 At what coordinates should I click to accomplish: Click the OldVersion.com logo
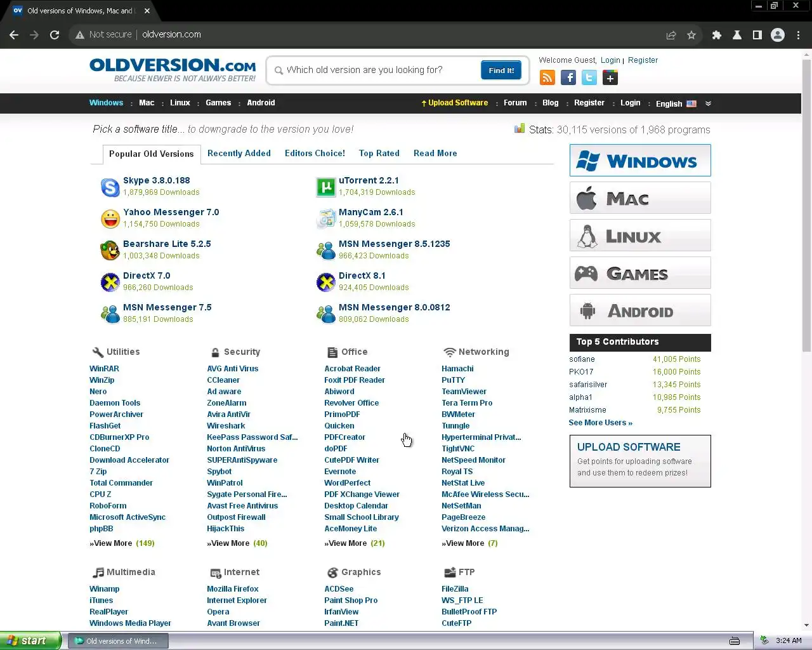click(173, 70)
